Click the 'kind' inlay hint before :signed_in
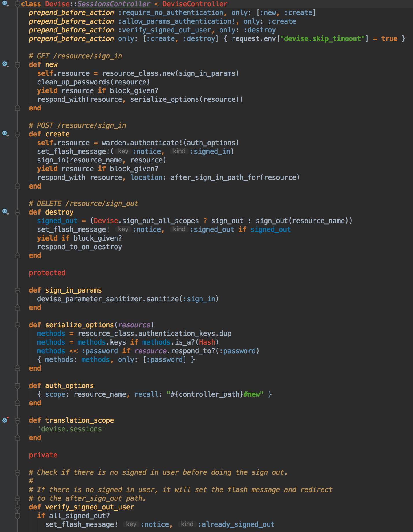This screenshot has height=532, width=413. 179,151
